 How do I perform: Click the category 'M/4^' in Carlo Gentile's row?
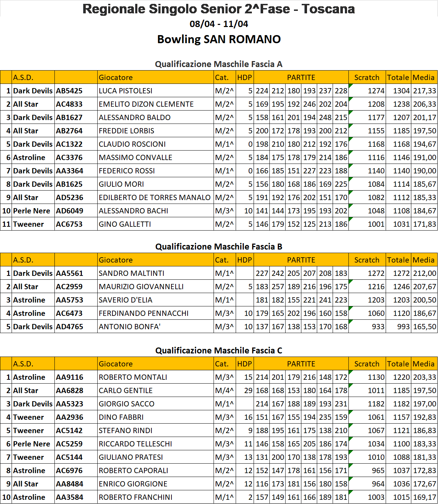click(224, 391)
